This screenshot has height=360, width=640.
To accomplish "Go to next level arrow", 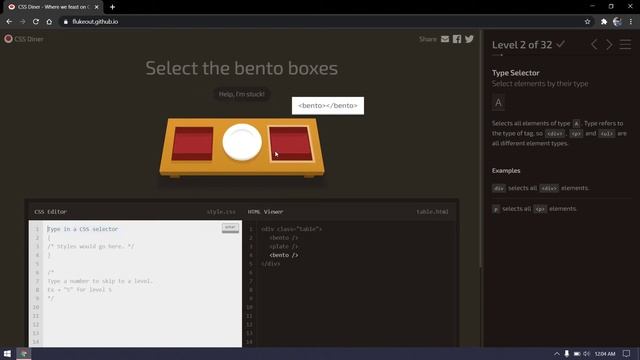I will [609, 44].
